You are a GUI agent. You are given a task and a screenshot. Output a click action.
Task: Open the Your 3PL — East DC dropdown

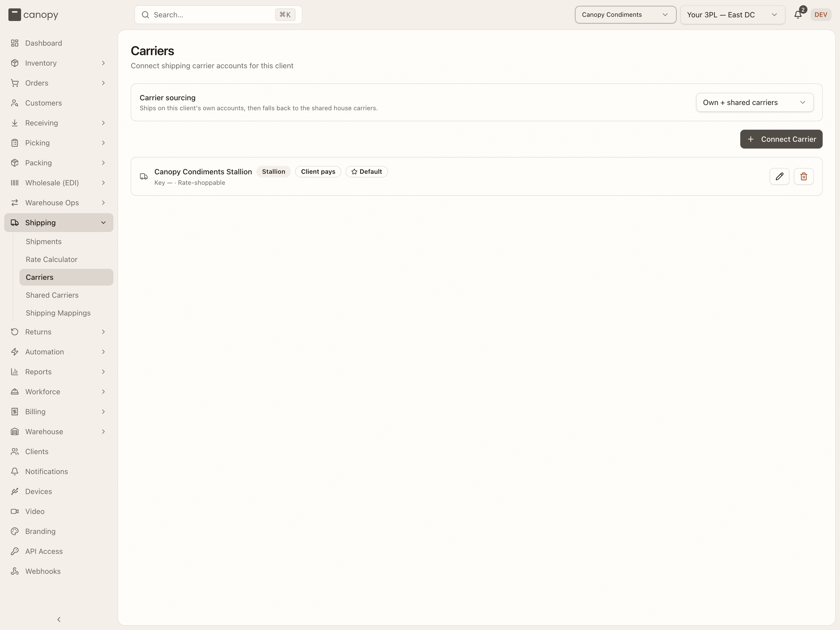pos(733,15)
